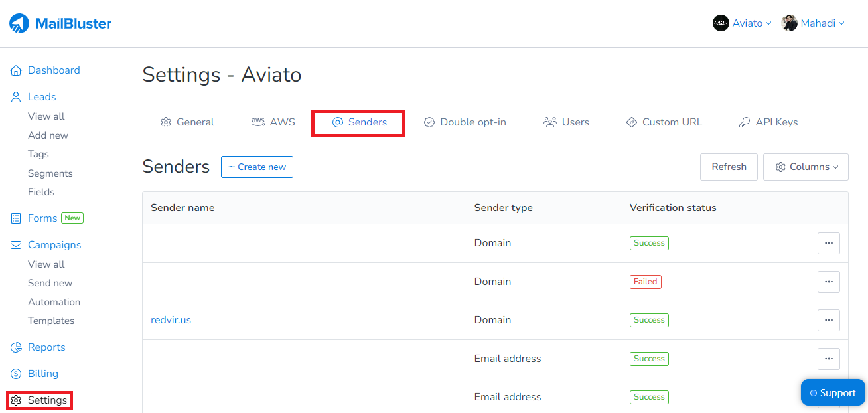Switch to the Custom URL tab

point(664,122)
